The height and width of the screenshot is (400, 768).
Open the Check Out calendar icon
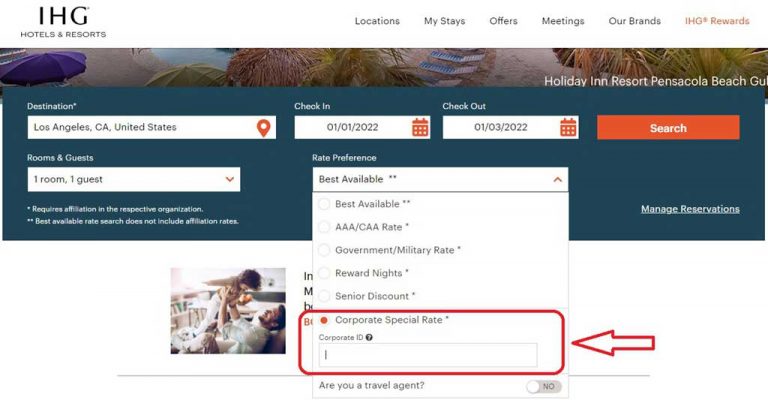pyautogui.click(x=568, y=127)
